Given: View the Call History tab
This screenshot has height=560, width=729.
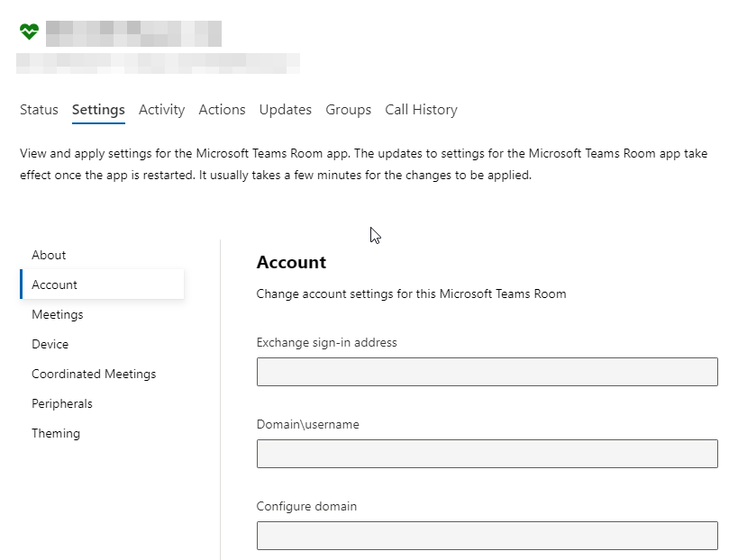Looking at the screenshot, I should pos(421,110).
